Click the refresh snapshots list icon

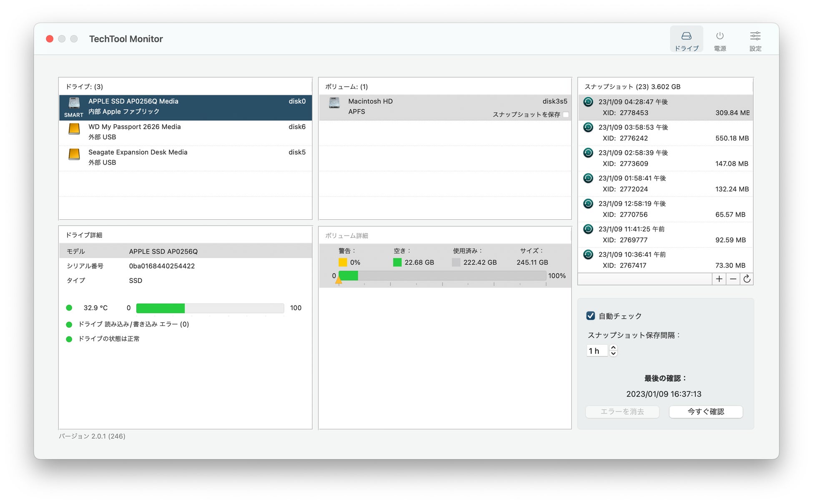tap(747, 279)
